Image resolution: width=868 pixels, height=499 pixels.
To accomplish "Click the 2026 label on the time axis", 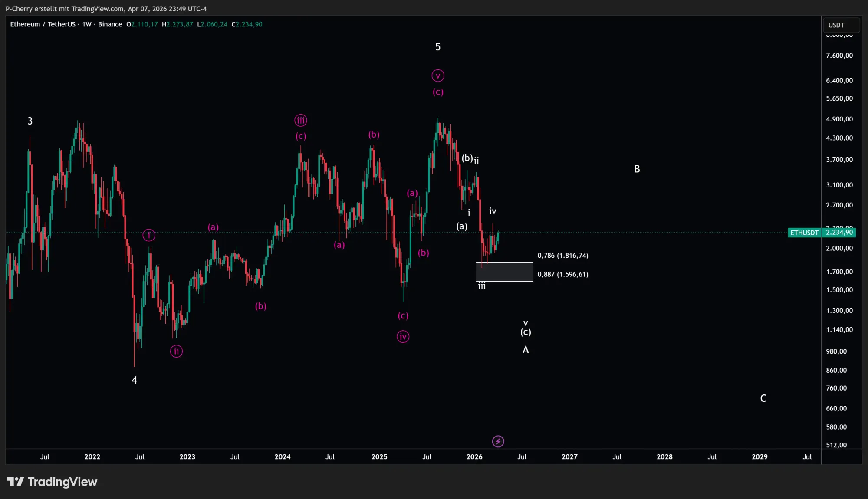I will click(x=474, y=457).
